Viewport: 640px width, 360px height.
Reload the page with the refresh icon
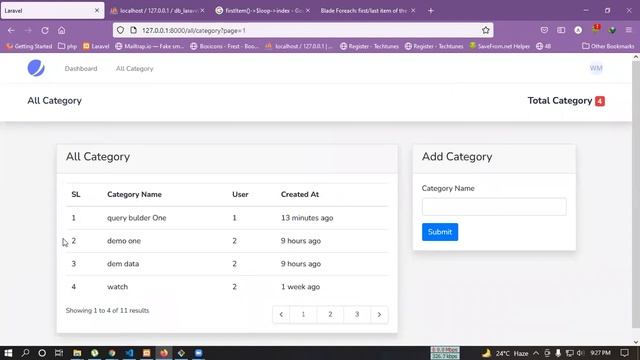[x=44, y=30]
